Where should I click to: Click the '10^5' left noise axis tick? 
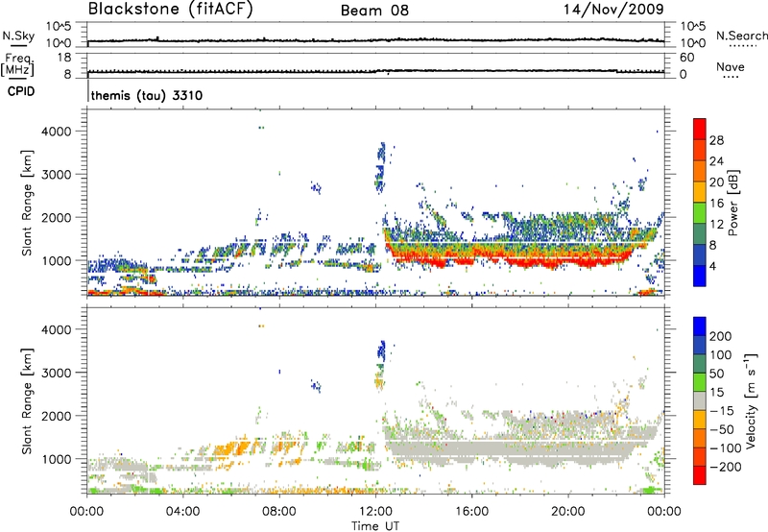pyautogui.click(x=59, y=27)
